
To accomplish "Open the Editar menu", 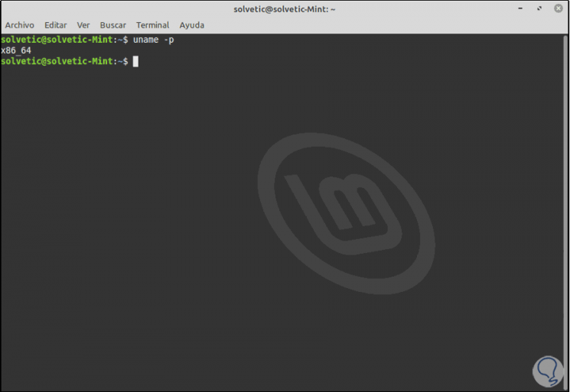I will 56,25.
